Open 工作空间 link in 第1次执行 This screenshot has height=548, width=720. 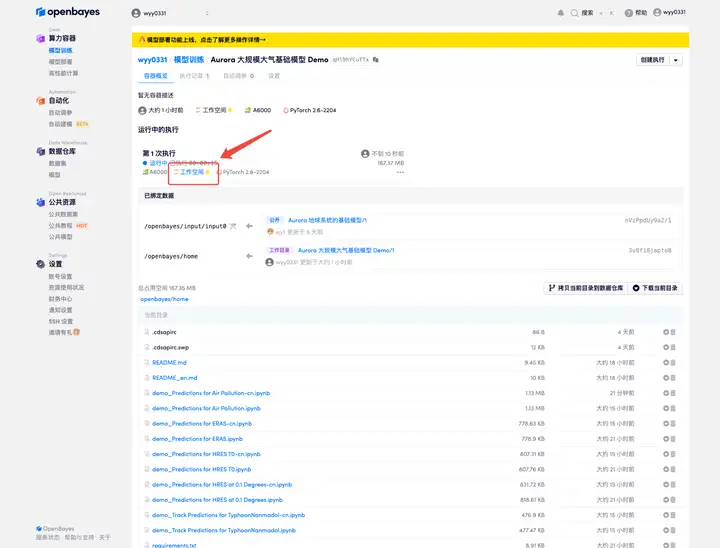(x=191, y=172)
